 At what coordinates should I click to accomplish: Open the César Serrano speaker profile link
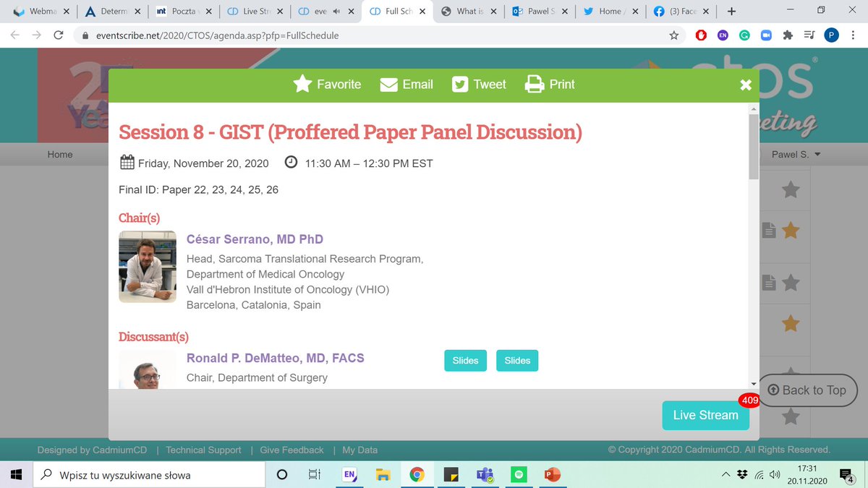point(255,239)
